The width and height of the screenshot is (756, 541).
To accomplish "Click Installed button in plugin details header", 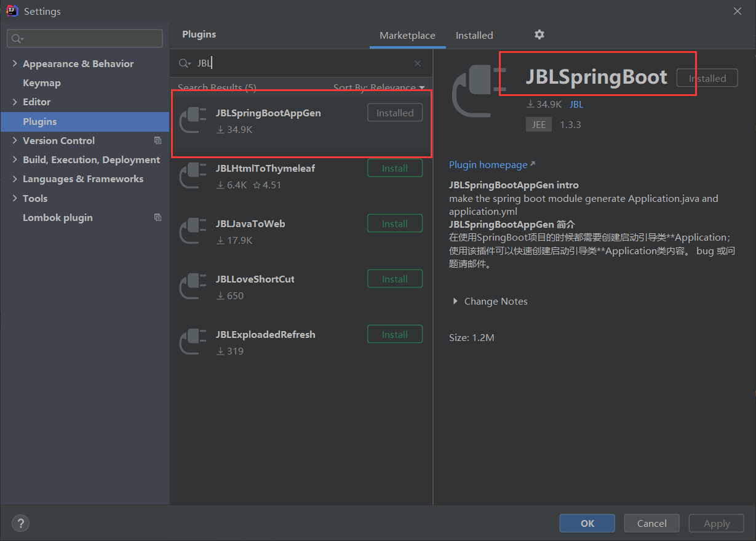I will [707, 78].
